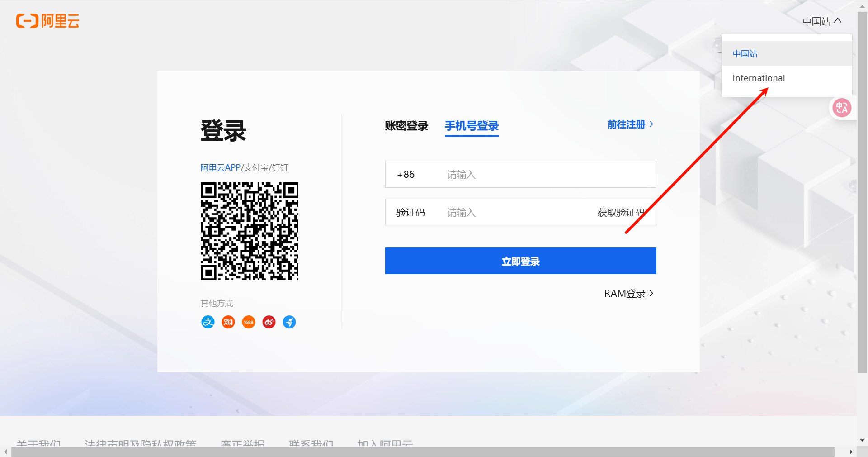Choose the 1688 login icon
Viewport: 868px width, 457px height.
[249, 322]
